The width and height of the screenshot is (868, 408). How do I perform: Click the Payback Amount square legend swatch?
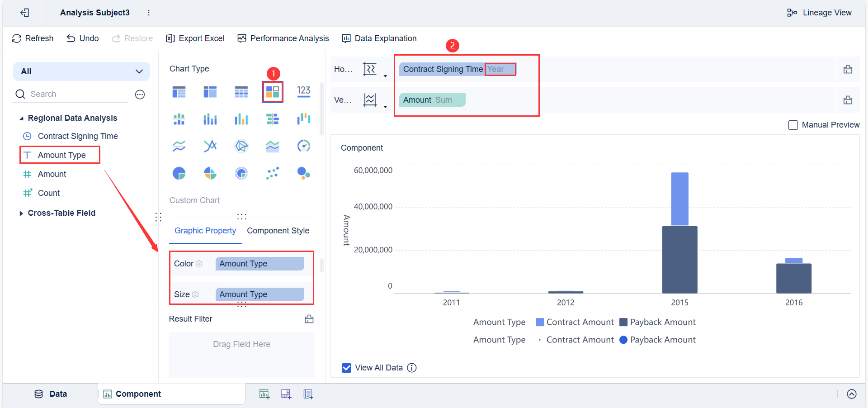pos(623,322)
